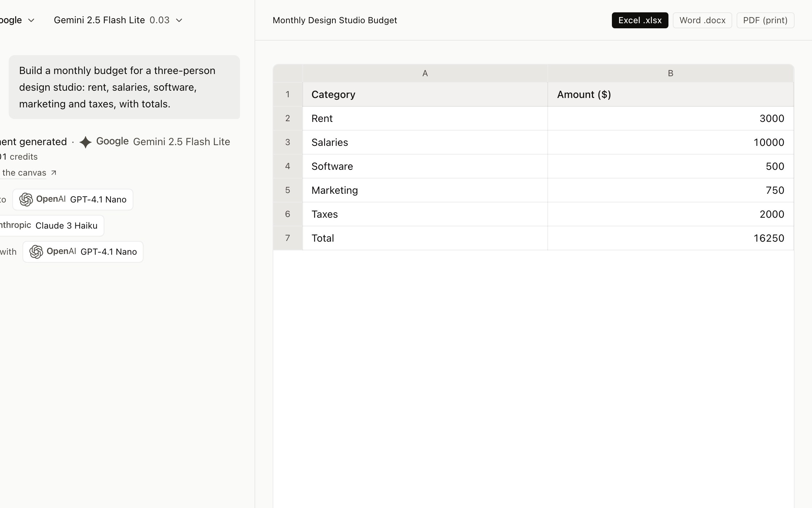Click the '750' amount cell
This screenshot has height=508, width=812.
tap(671, 190)
